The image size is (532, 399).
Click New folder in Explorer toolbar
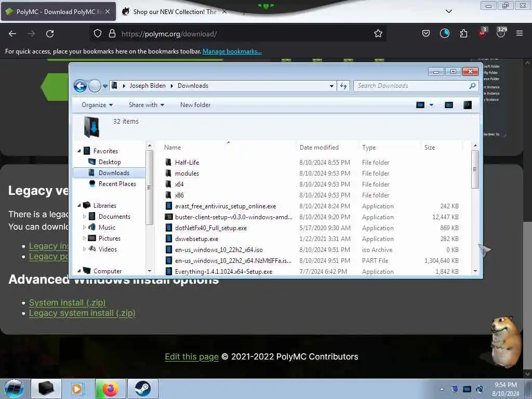[195, 105]
